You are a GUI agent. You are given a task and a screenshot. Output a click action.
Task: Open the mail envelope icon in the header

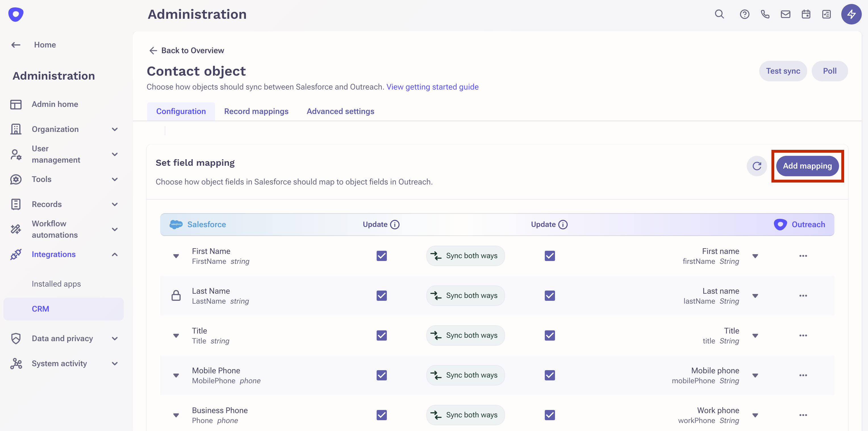(x=785, y=14)
